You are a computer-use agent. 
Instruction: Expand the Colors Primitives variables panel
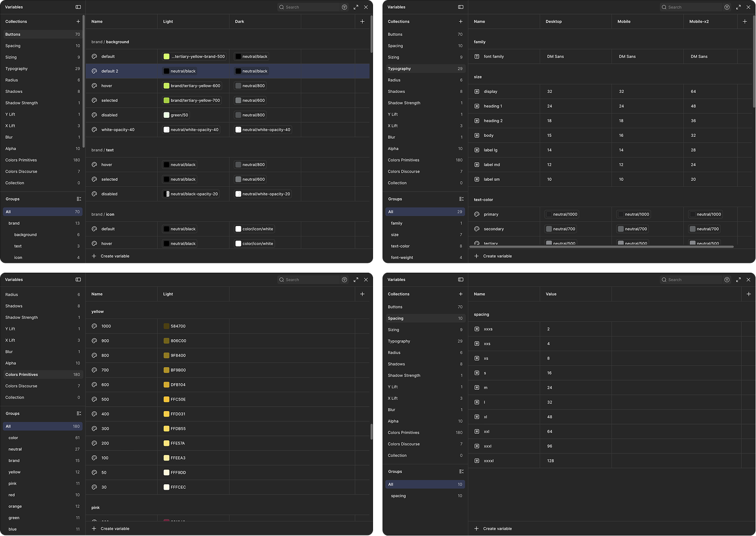356,280
